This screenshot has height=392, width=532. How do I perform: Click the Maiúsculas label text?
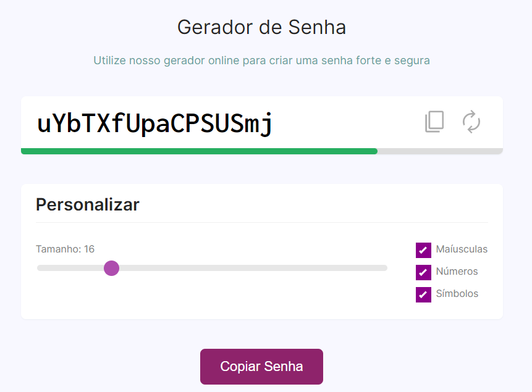coord(462,249)
